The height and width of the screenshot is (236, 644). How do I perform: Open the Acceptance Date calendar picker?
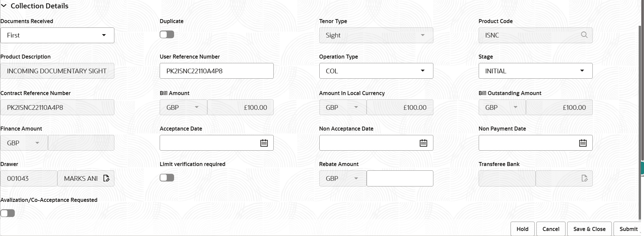point(264,143)
